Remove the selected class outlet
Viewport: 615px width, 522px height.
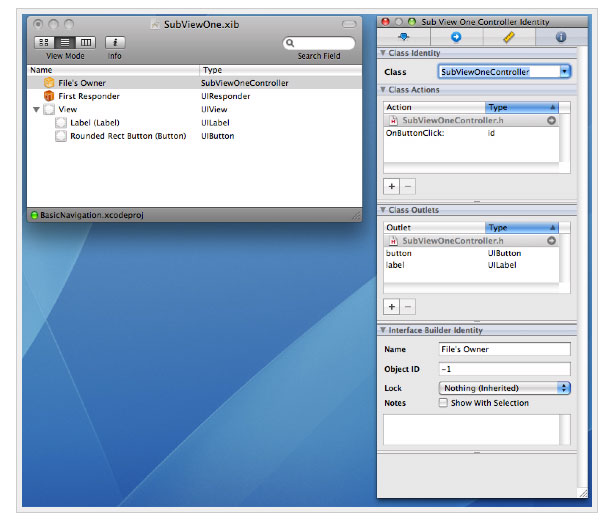(408, 307)
